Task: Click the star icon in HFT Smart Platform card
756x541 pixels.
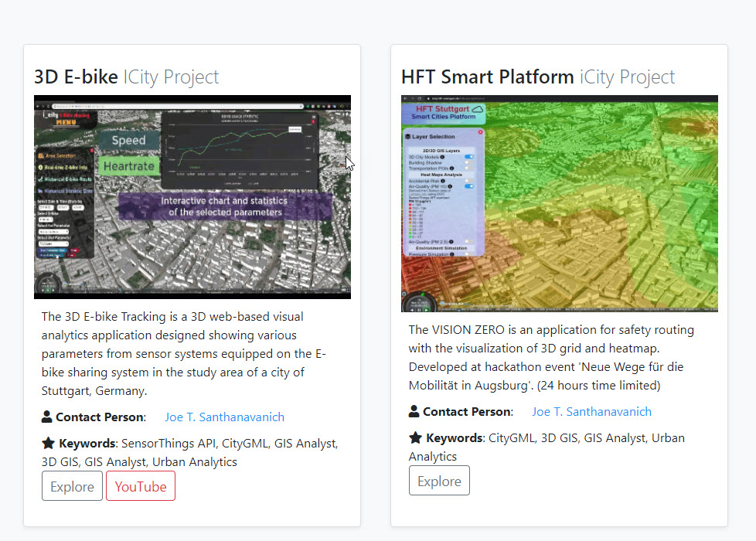Action: [x=415, y=437]
